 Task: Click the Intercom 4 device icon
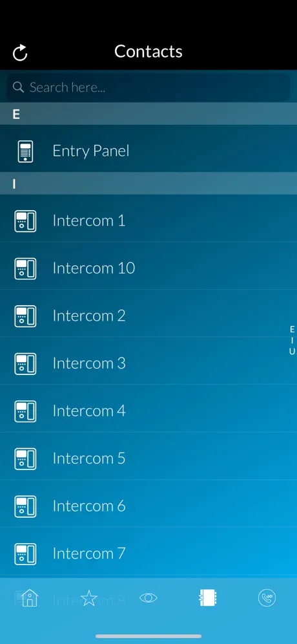tap(25, 411)
